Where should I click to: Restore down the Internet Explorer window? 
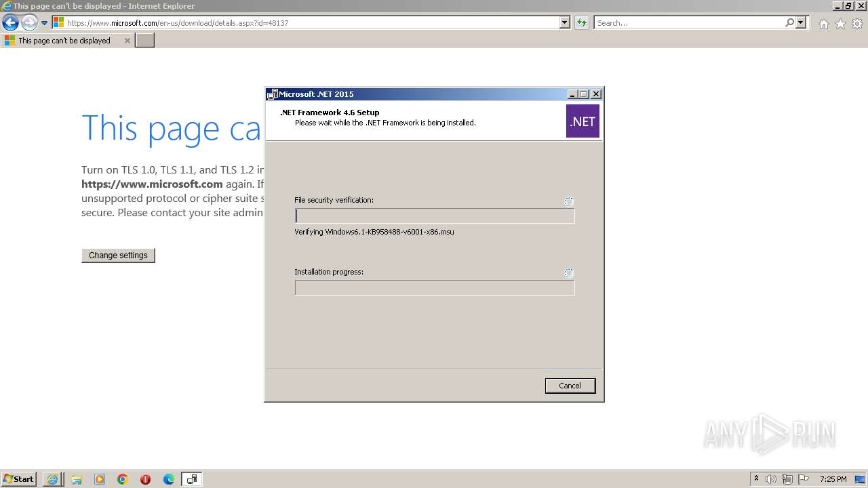point(848,5)
